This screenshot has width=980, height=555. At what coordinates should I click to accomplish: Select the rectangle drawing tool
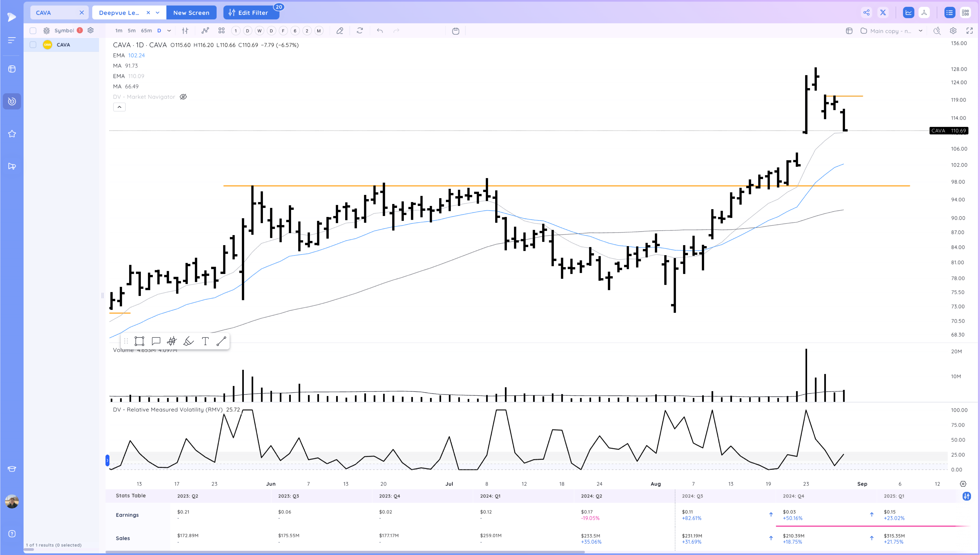coord(139,341)
